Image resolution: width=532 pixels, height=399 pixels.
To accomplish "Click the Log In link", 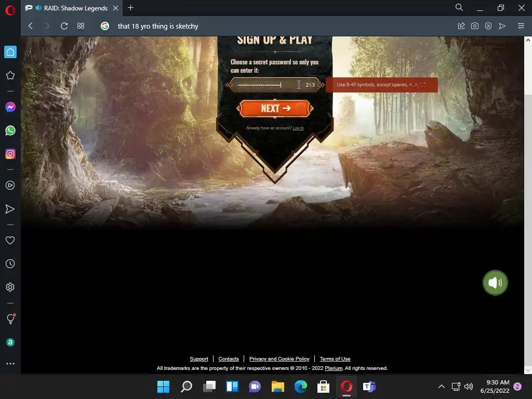I will (298, 128).
